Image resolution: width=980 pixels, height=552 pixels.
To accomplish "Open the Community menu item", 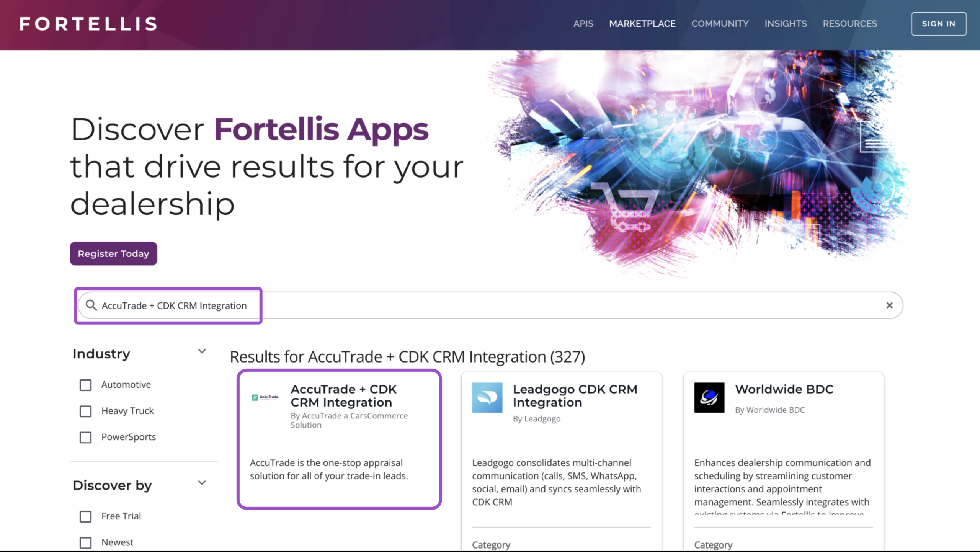I will pos(720,24).
